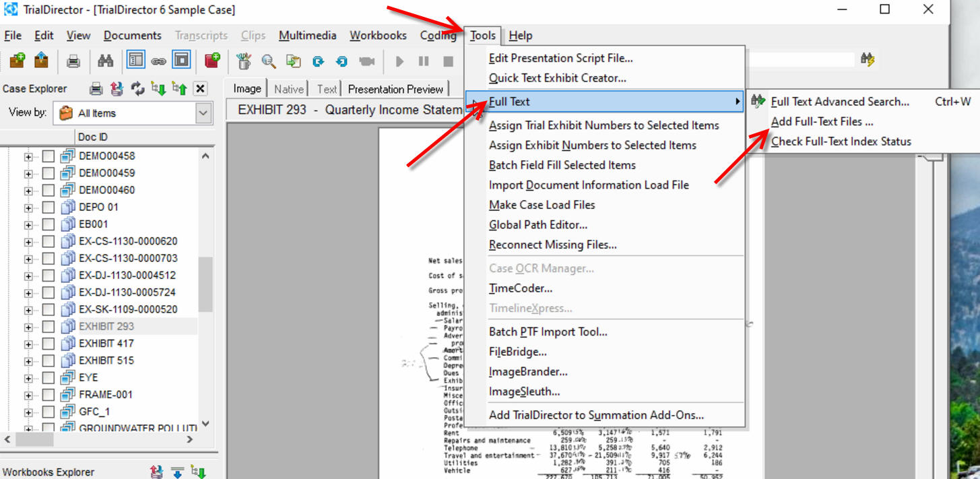Open the Multimedia menu
The image size is (980, 479).
308,36
